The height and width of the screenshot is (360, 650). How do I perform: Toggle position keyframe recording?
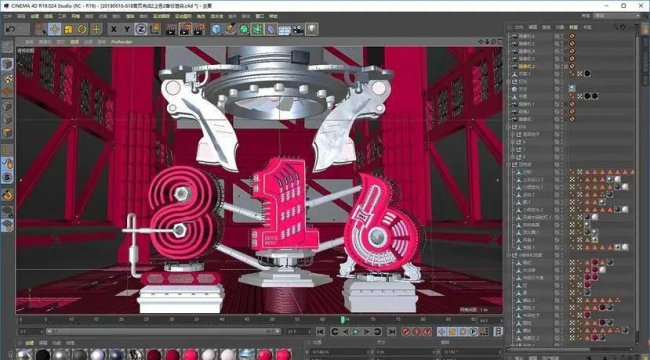tap(442, 331)
